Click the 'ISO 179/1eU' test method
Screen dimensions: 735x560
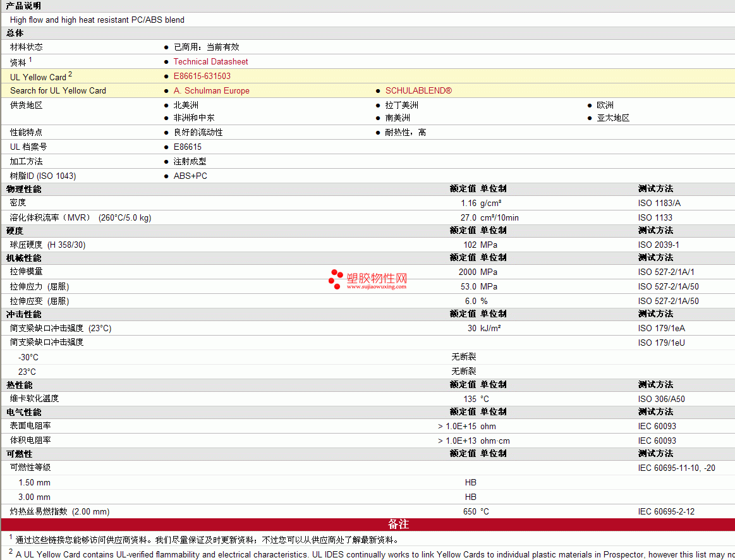click(x=662, y=343)
